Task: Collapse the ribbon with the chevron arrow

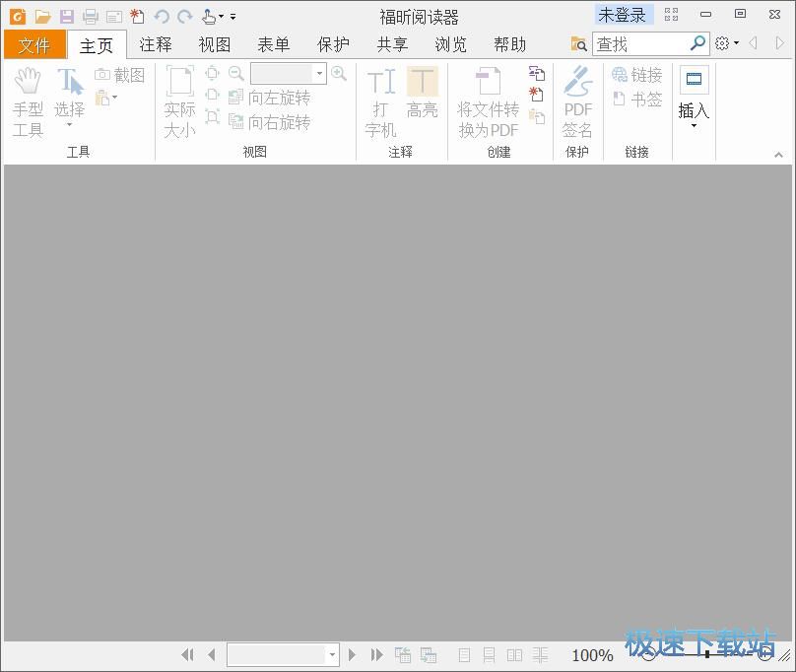Action: click(778, 154)
